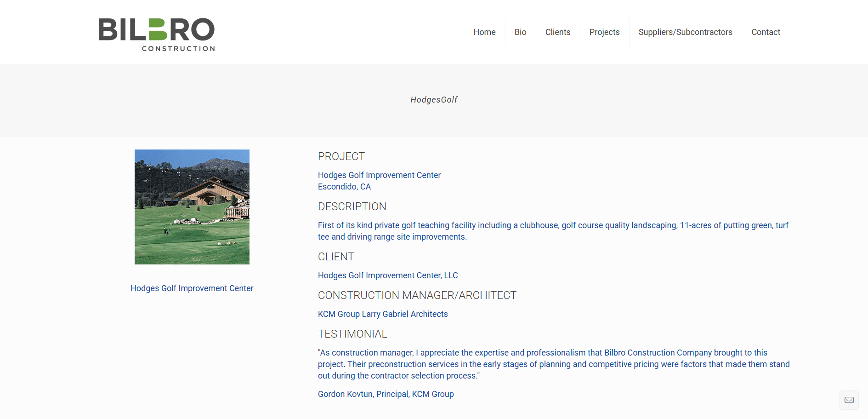This screenshot has width=868, height=419.
Task: Open the Projects page
Action: pyautogui.click(x=604, y=32)
